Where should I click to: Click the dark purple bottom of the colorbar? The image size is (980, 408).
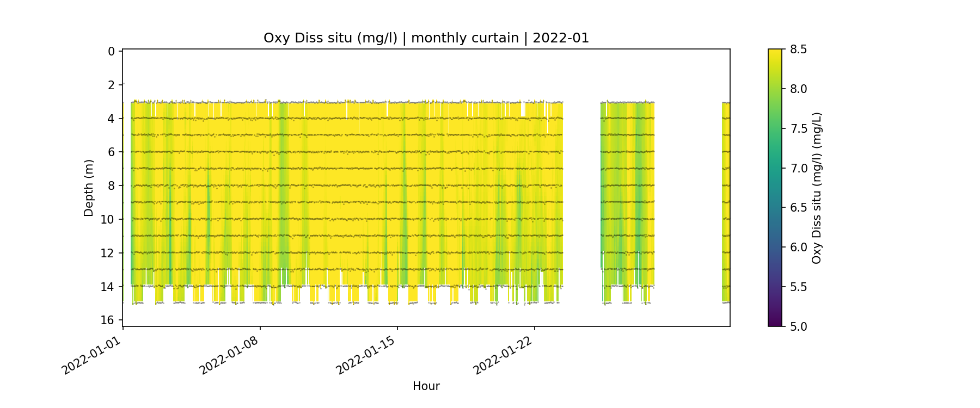pyautogui.click(x=775, y=322)
